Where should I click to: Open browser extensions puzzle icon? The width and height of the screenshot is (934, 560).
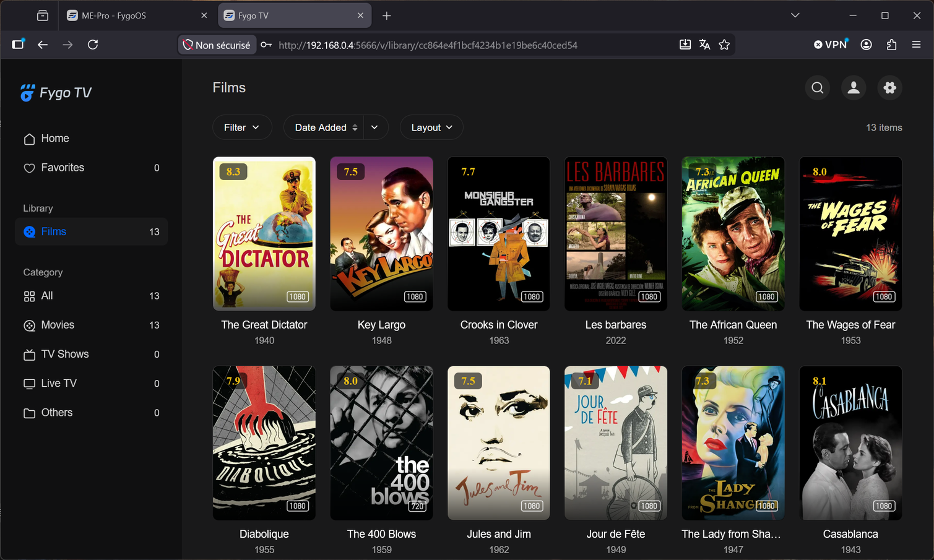pyautogui.click(x=891, y=45)
